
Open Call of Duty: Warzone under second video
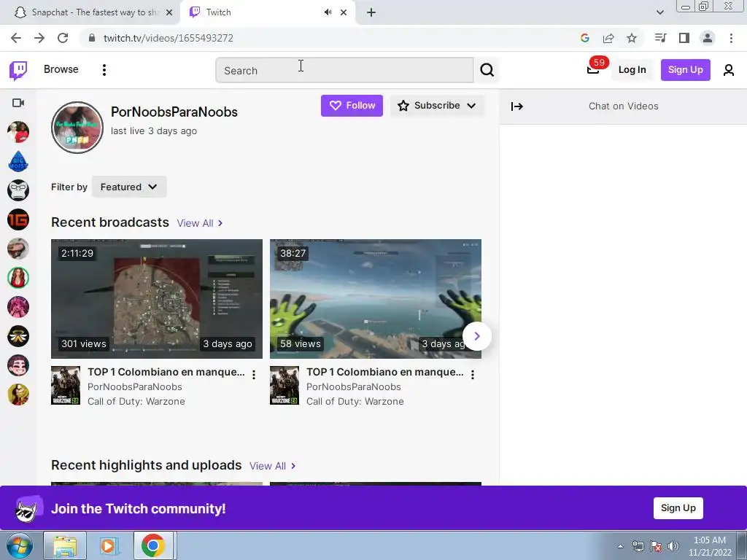pyautogui.click(x=355, y=402)
